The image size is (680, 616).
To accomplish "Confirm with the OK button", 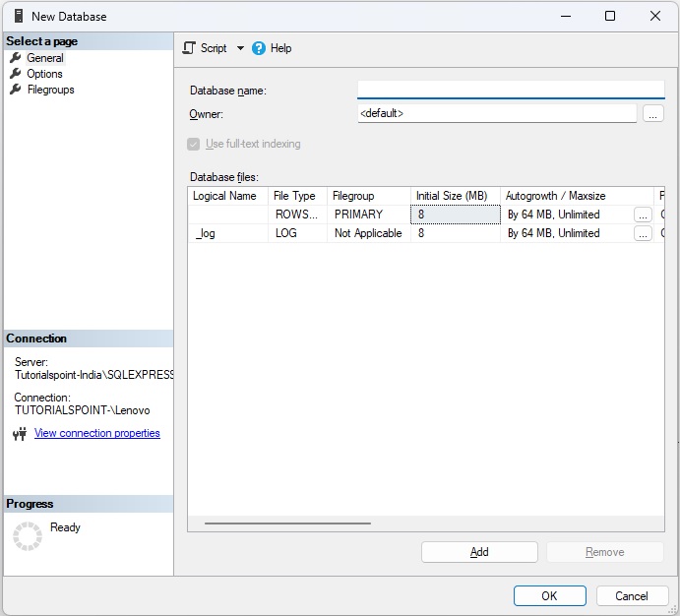I will coord(550,596).
